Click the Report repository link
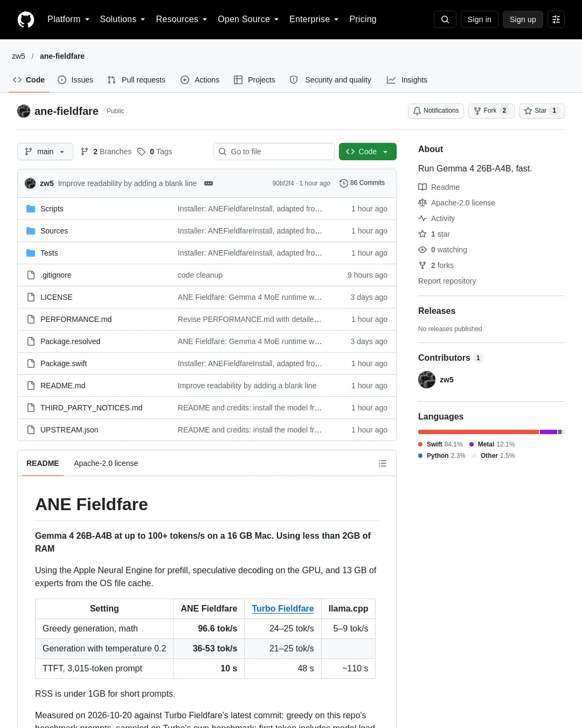Image resolution: width=582 pixels, height=728 pixels. [x=447, y=281]
